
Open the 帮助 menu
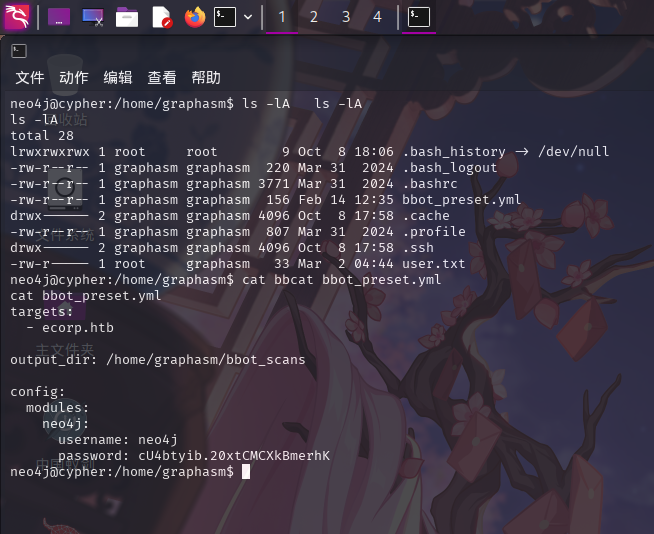click(x=206, y=78)
